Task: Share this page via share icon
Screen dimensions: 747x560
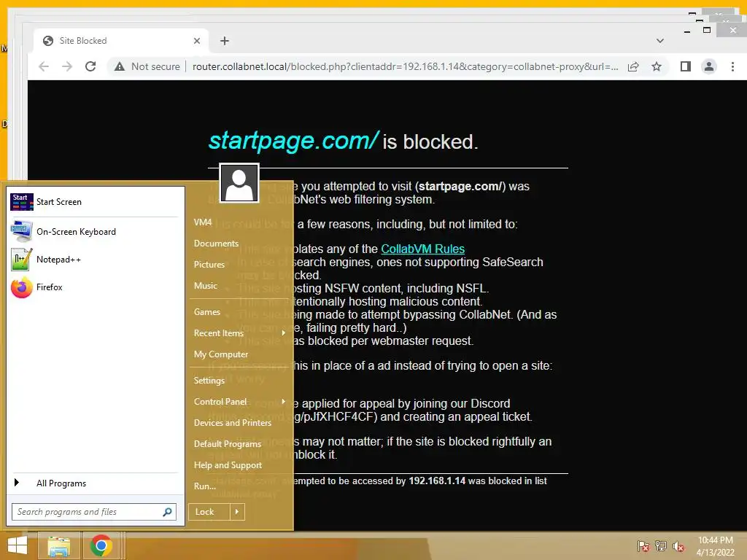Action: [x=633, y=66]
